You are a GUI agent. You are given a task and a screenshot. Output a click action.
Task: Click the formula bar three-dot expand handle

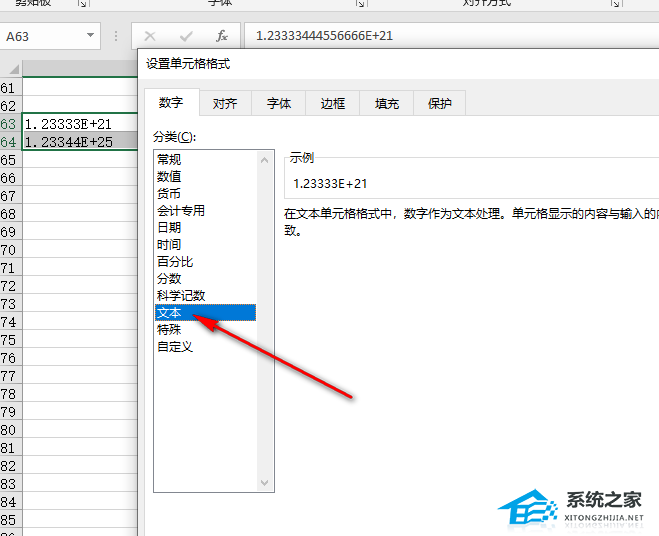coord(116,36)
